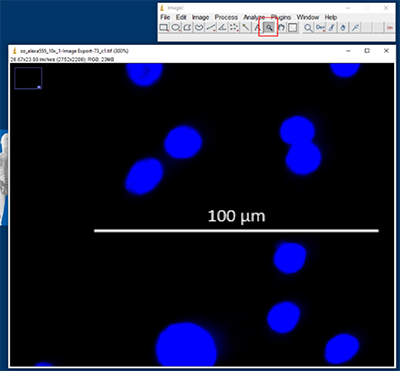Open the File menu
The width and height of the screenshot is (400, 371).
165,17
